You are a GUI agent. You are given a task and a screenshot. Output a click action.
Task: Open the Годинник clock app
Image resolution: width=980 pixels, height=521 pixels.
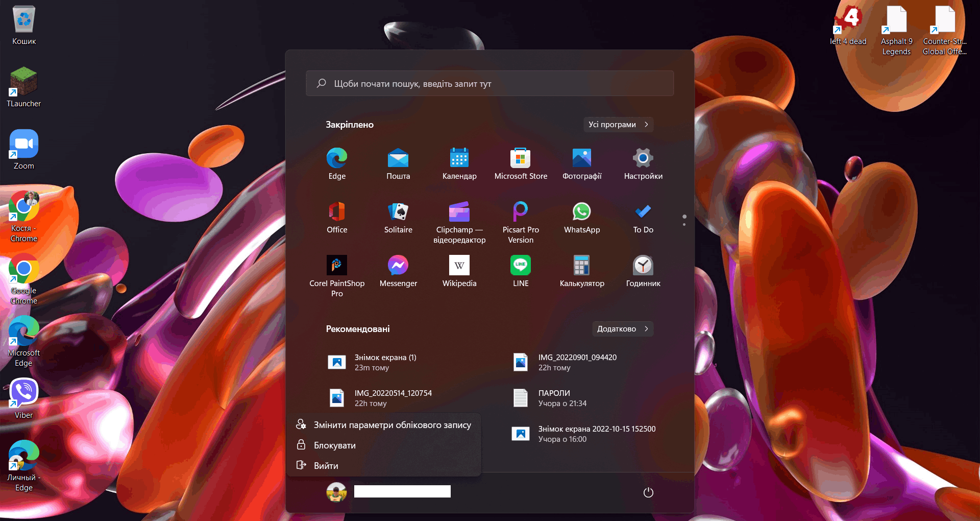coord(643,271)
